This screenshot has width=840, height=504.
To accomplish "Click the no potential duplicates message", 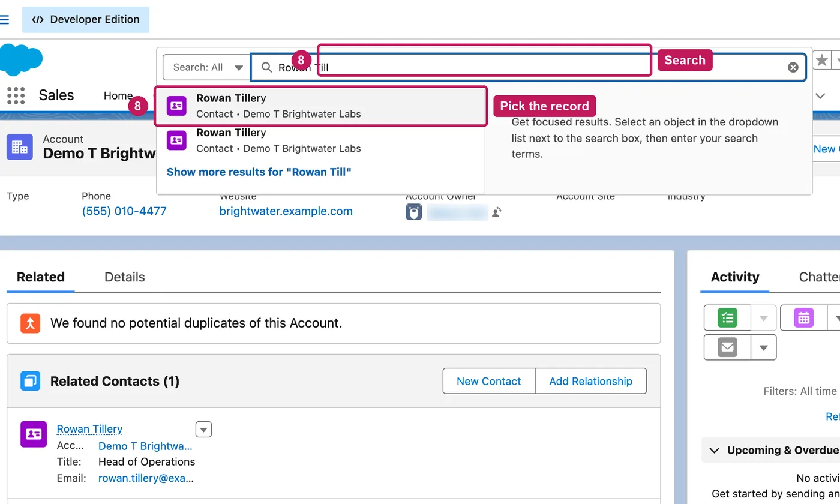I will pyautogui.click(x=196, y=323).
